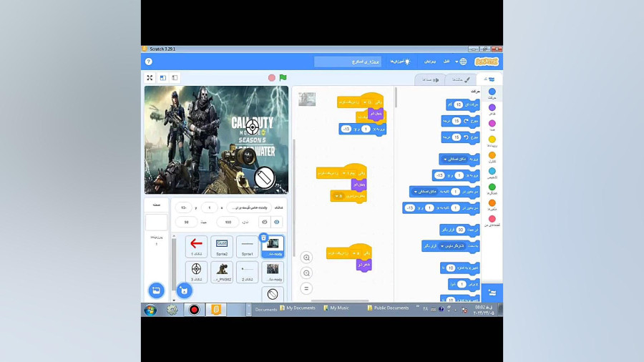
Task: Click sprite direction field showing 90
Action: [187, 222]
